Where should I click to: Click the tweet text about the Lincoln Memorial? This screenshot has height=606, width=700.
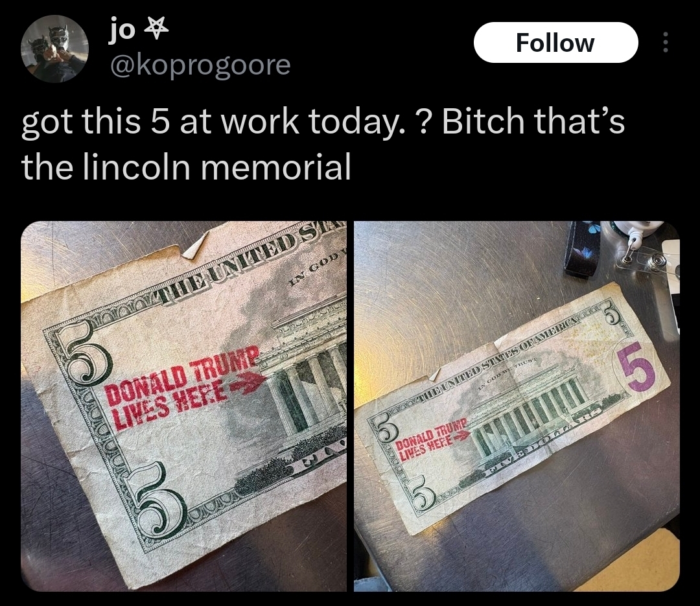pos(323,145)
